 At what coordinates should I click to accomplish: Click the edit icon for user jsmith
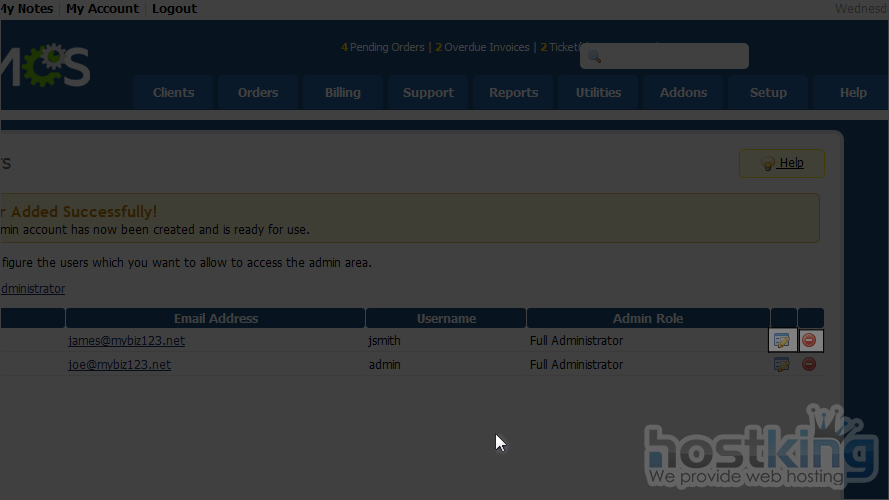[782, 341]
